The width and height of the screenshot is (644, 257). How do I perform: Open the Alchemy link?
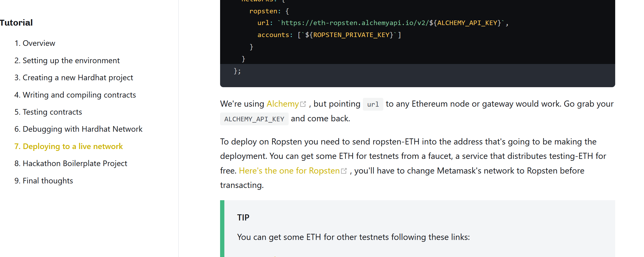[282, 104]
